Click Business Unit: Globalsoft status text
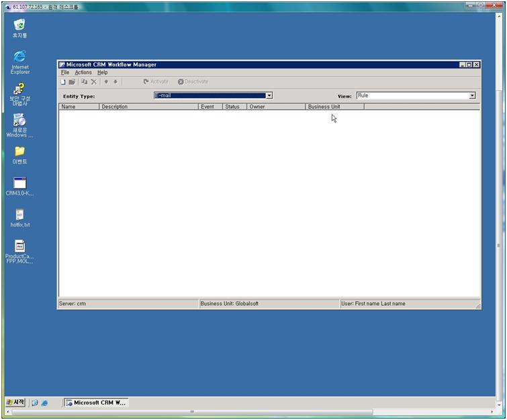The image size is (507, 420). pos(229,304)
